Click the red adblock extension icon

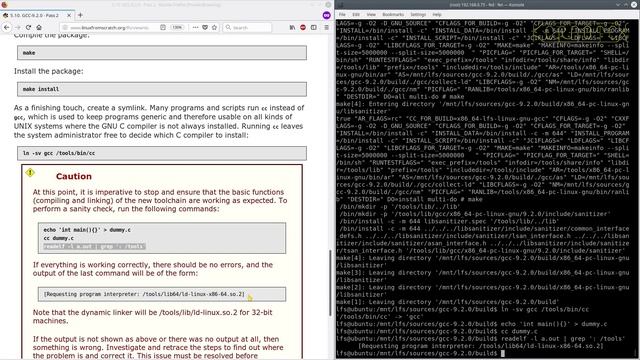pos(303,27)
